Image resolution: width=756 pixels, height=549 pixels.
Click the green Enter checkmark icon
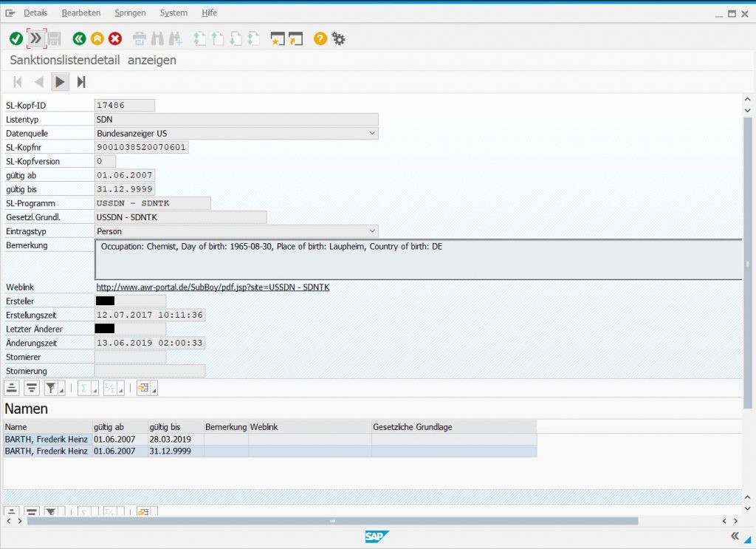pyautogui.click(x=16, y=38)
